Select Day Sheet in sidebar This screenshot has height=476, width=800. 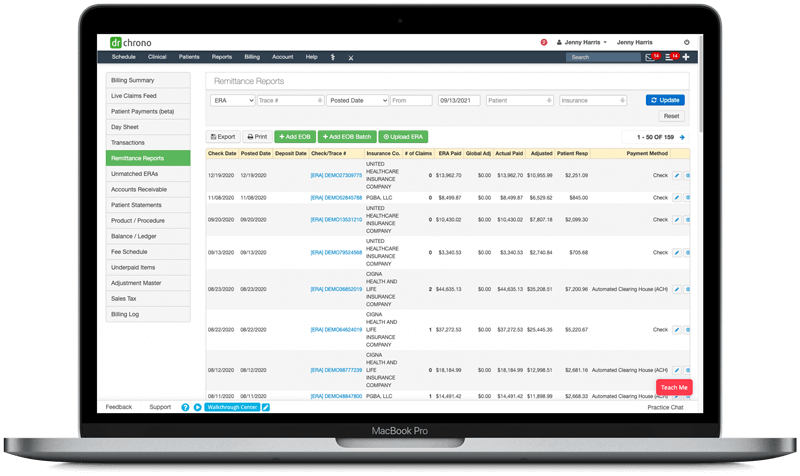pos(148,127)
